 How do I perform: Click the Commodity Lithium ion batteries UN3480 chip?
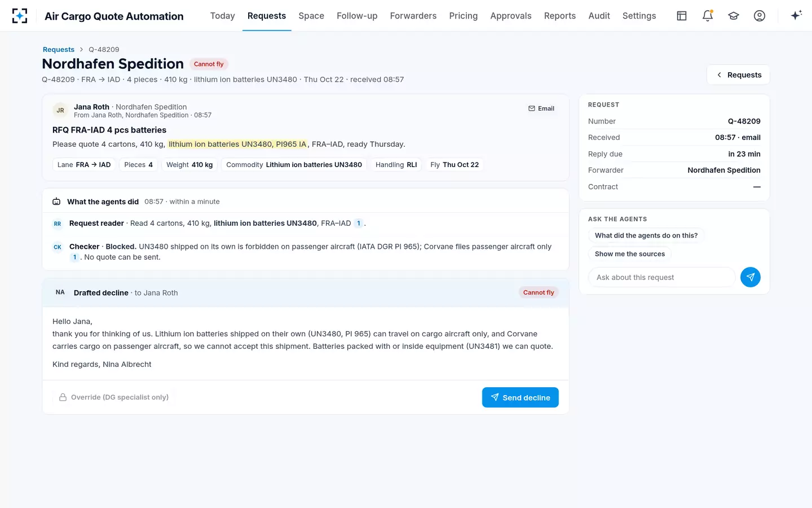click(294, 165)
